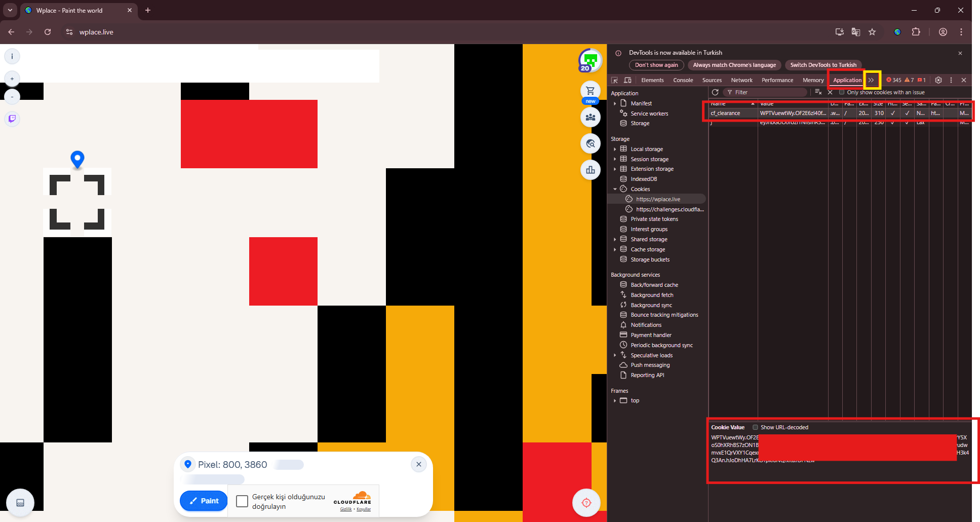Close the Pixel 800, 3860 info panel
This screenshot has height=522, width=980.
coord(419,464)
